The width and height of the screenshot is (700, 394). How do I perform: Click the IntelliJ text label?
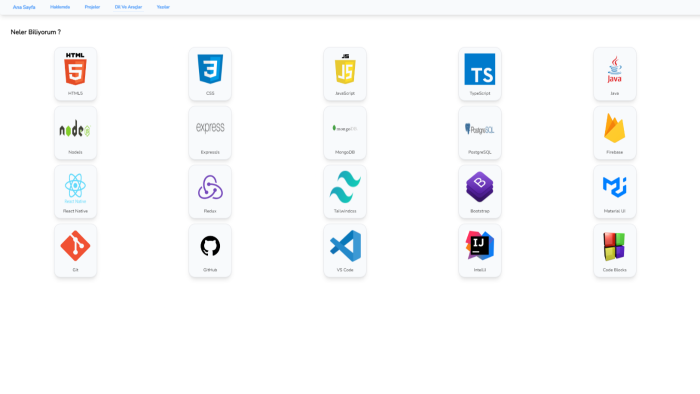[480, 270]
